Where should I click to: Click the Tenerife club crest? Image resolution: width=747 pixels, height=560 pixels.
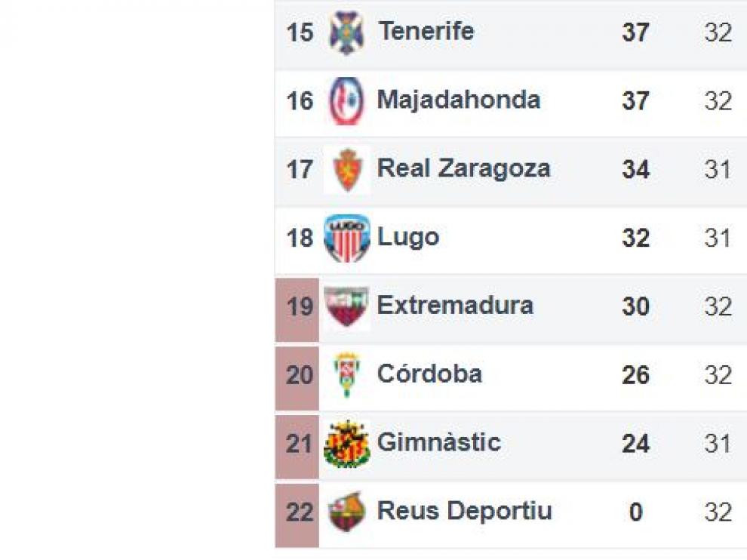click(x=347, y=33)
